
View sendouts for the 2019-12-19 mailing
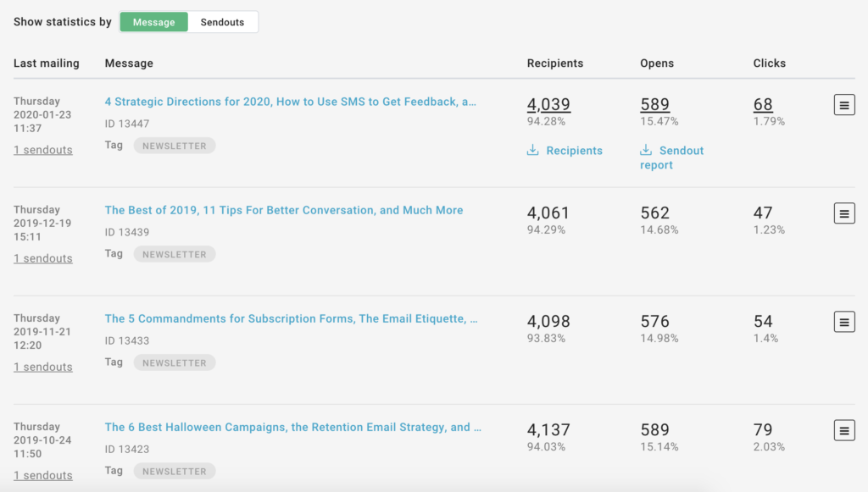pos(43,258)
